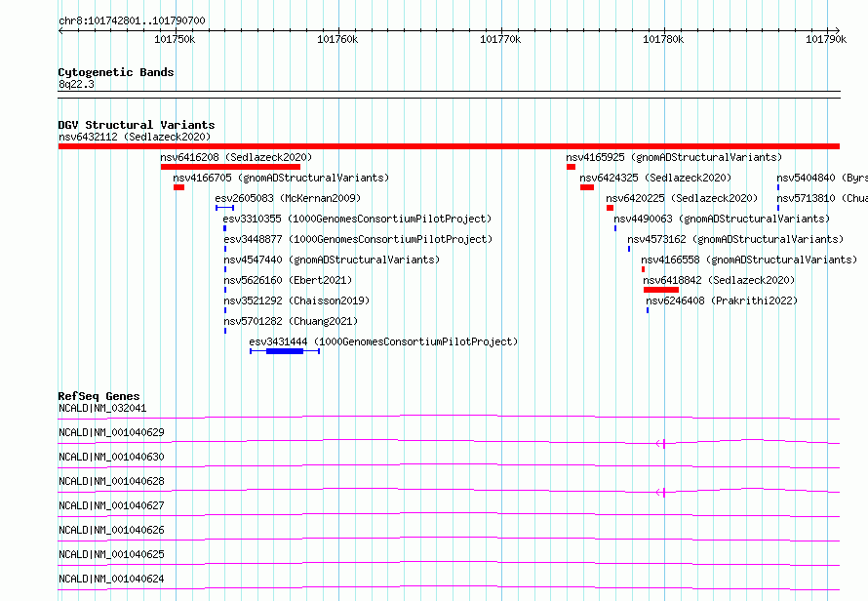Open nsv6418842 (Sedlazeck2020) label
This screenshot has width=868, height=601.
pos(719,280)
